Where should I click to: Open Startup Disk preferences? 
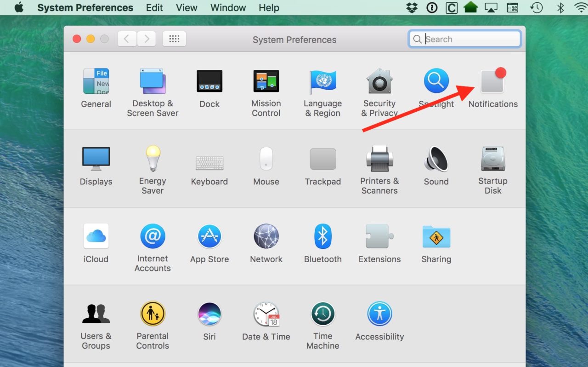coord(493,170)
